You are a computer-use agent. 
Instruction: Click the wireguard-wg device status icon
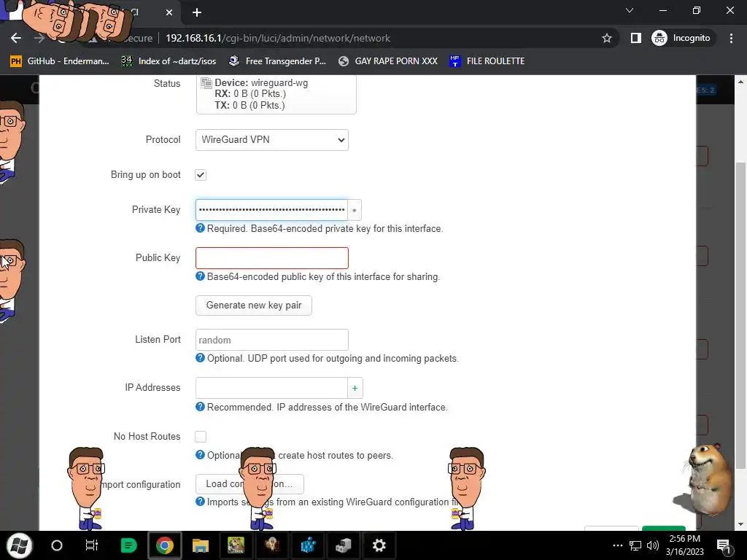[x=206, y=83]
